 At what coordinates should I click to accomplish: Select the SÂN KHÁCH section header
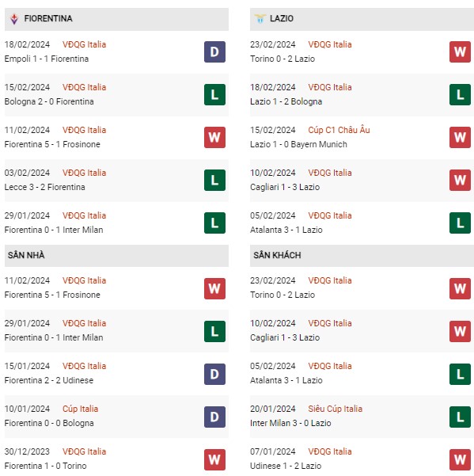362,256
